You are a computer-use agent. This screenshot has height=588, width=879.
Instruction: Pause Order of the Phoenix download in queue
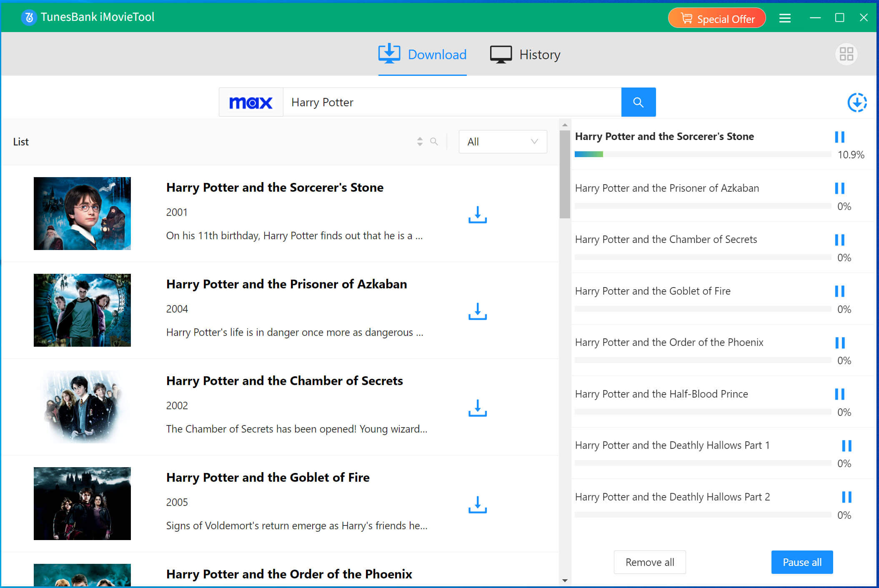(x=840, y=343)
